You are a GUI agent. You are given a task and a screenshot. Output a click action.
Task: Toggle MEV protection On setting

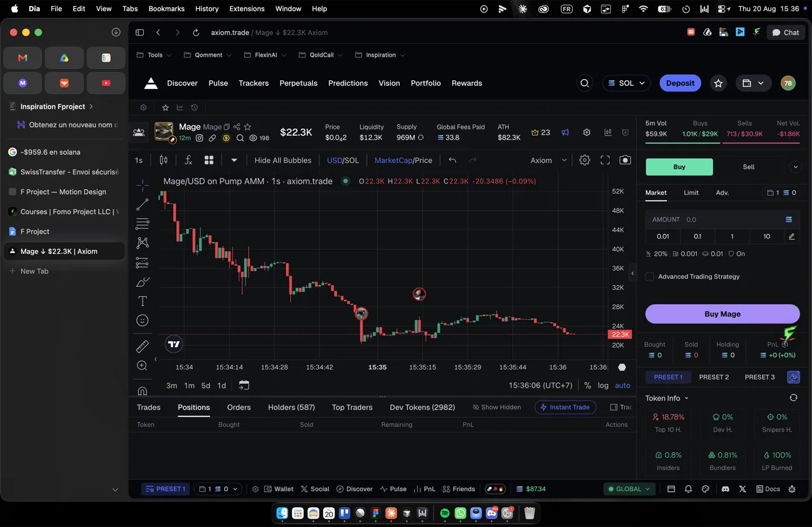click(736, 254)
